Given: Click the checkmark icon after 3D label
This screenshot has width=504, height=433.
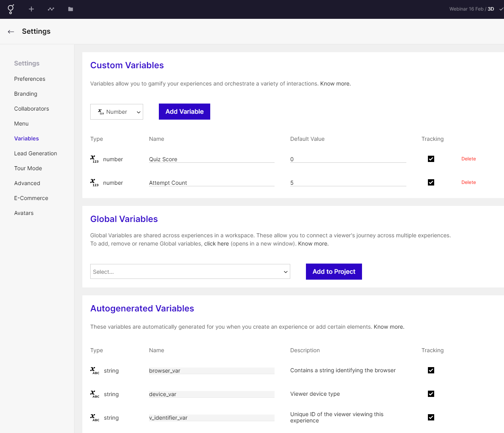Looking at the screenshot, I should click(501, 9).
